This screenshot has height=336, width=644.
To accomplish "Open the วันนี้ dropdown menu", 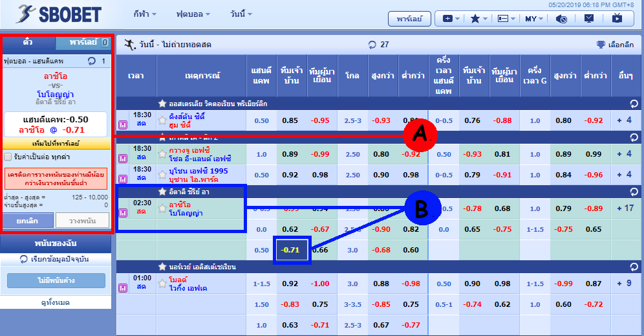I will [x=241, y=14].
